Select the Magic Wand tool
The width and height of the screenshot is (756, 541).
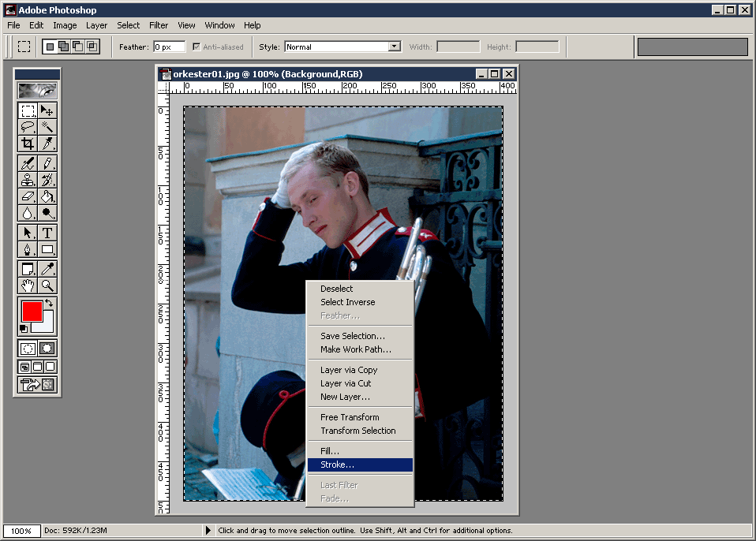coord(47,127)
